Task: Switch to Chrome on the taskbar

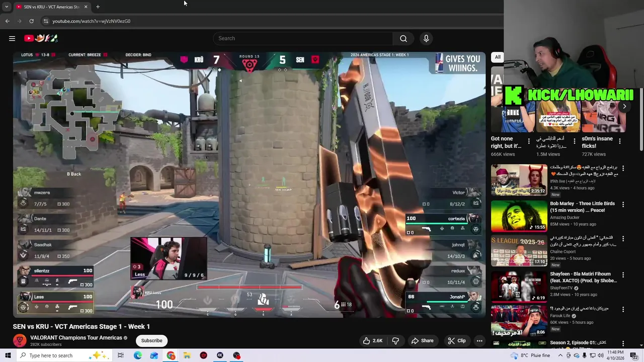Action: (171, 355)
